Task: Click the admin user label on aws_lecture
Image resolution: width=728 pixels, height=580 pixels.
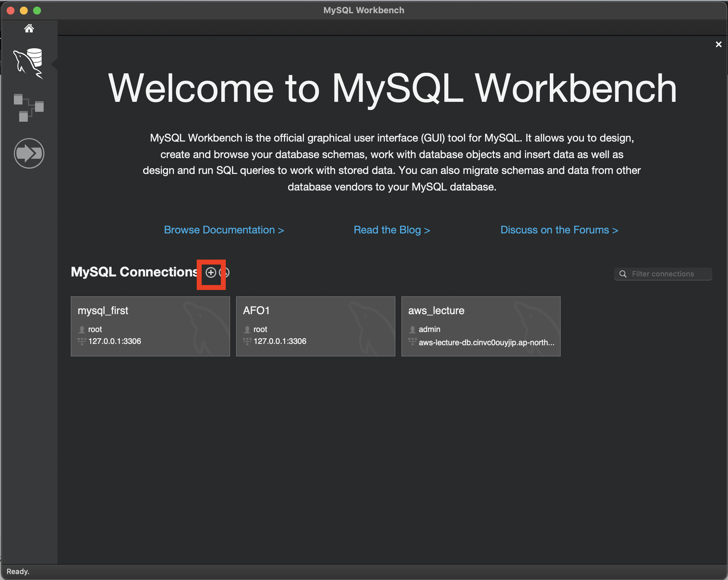Action: click(x=429, y=329)
